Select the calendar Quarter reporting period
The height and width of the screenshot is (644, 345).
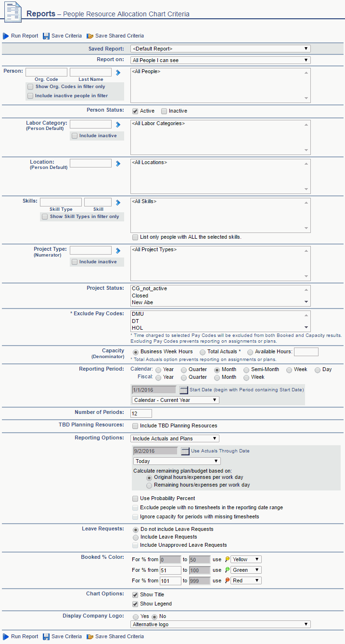click(184, 370)
